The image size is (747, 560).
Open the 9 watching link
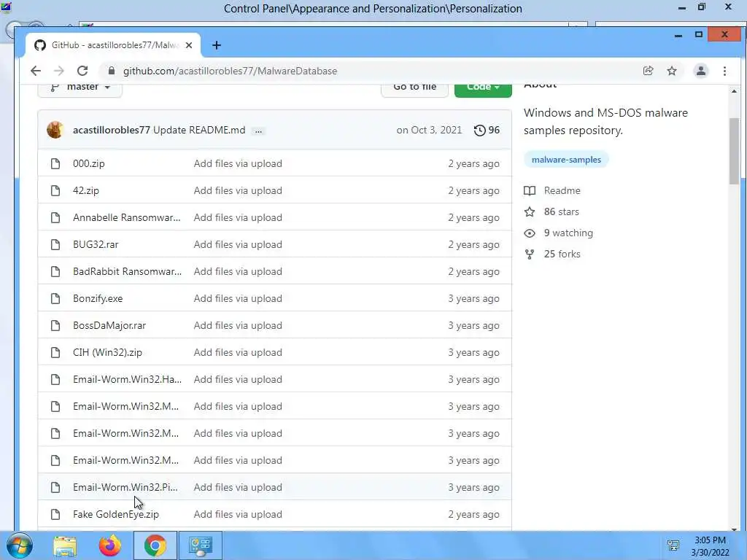click(568, 233)
